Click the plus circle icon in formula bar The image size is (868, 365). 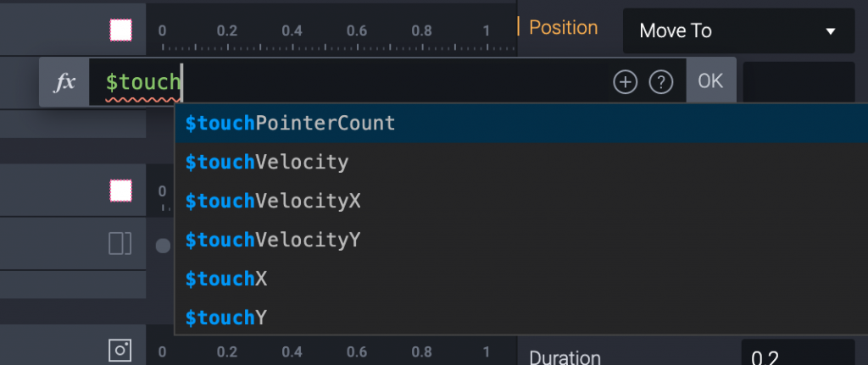pyautogui.click(x=625, y=82)
